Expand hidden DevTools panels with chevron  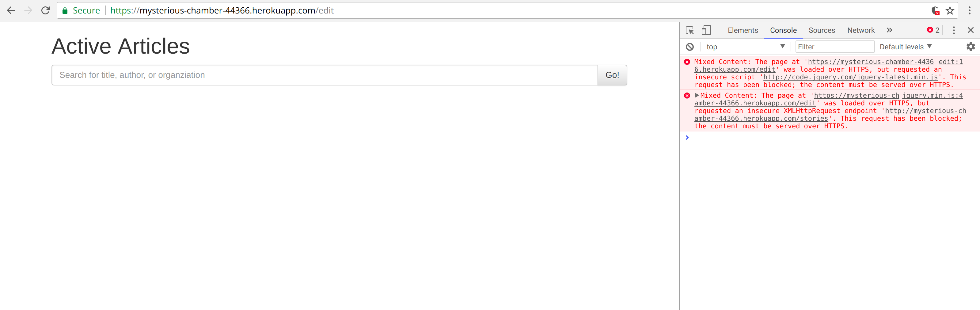(x=889, y=30)
